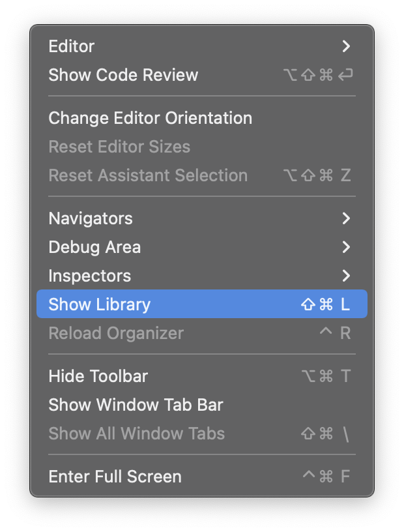Expand the Debug Area arrow
Screen dimensions: 404x532
[346, 247]
